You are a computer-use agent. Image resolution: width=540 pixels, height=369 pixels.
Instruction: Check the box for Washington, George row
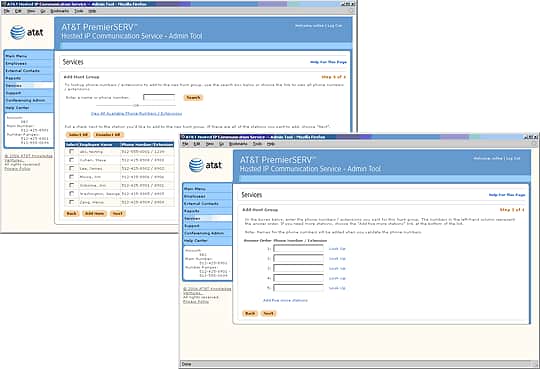(x=71, y=193)
